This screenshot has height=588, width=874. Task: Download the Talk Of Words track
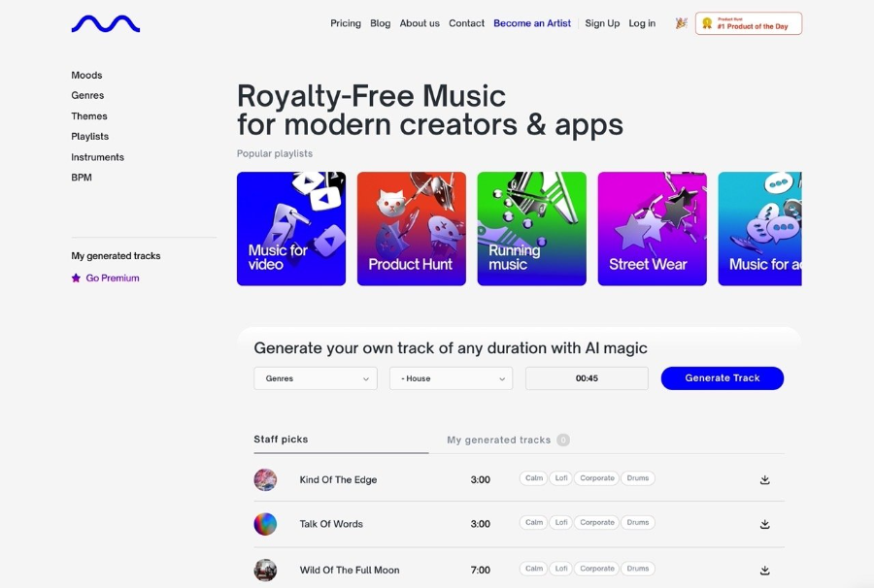coord(765,524)
